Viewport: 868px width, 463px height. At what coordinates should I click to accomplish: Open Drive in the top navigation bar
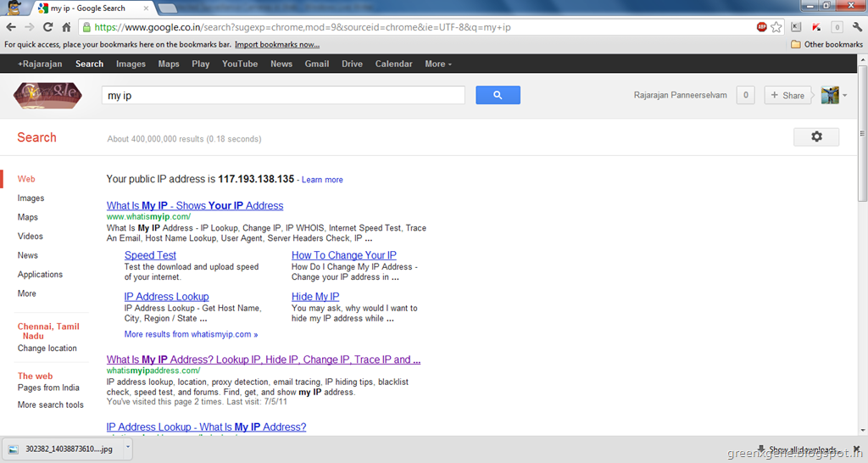click(352, 64)
